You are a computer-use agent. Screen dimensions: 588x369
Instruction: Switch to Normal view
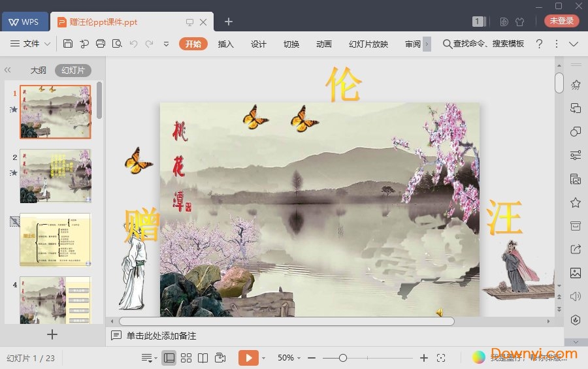[169, 358]
